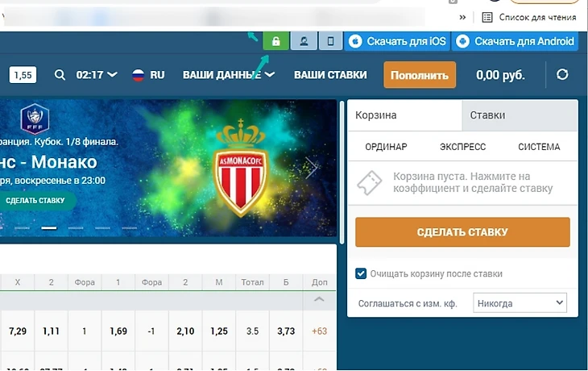Screen dimensions: 588x371
Task: Switch to the Ставки tab
Action: pos(520,115)
